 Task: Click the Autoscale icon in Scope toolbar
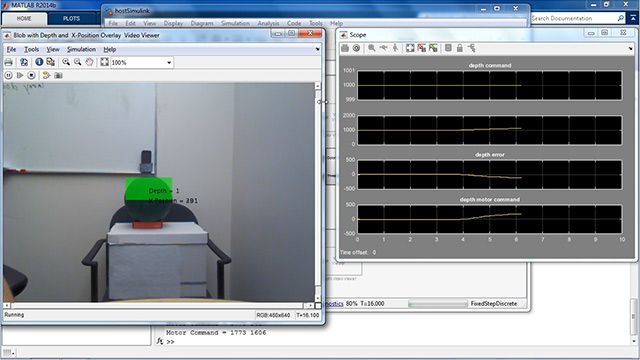pyautogui.click(x=410, y=48)
